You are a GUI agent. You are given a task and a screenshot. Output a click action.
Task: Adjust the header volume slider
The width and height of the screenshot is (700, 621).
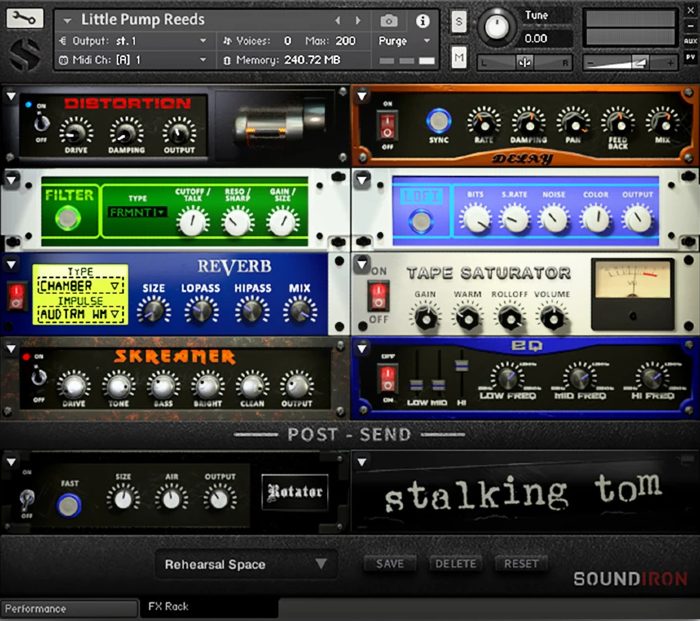pyautogui.click(x=630, y=63)
